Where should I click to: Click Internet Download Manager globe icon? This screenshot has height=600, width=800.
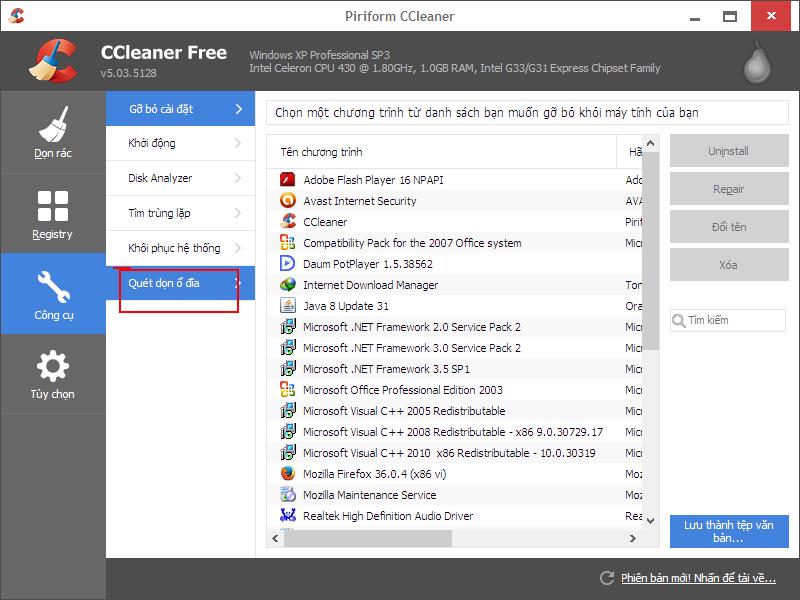click(288, 285)
